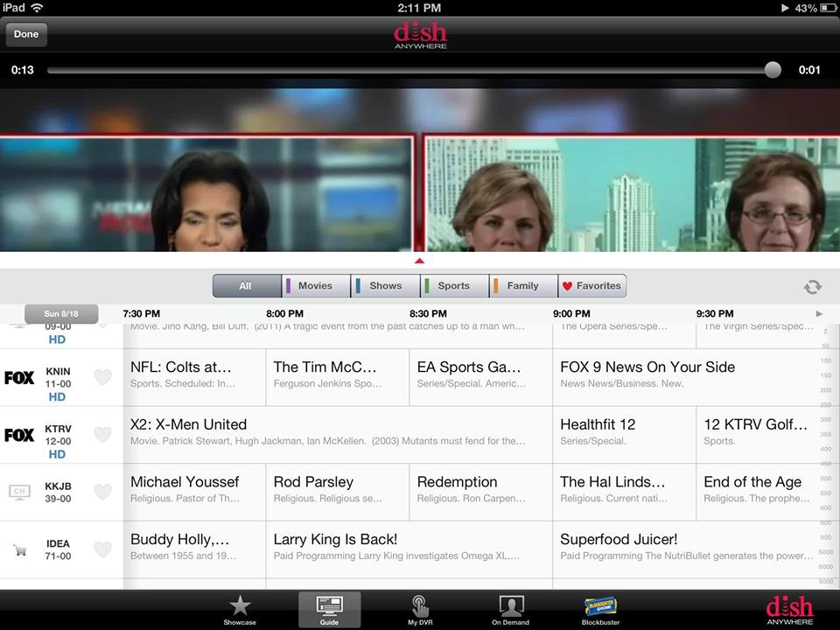Collapse the video panel with red triangle
The image size is (840, 630).
419,260
